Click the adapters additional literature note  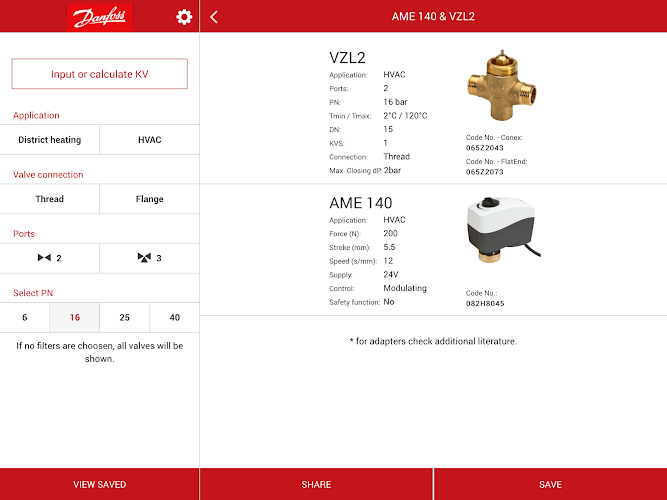tap(433, 341)
